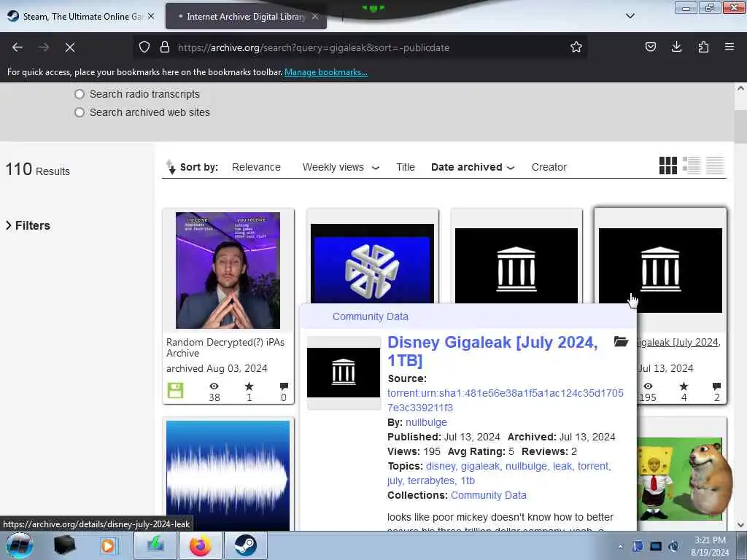
Task: Click the torrent urn sha1 source link
Action: click(505, 400)
